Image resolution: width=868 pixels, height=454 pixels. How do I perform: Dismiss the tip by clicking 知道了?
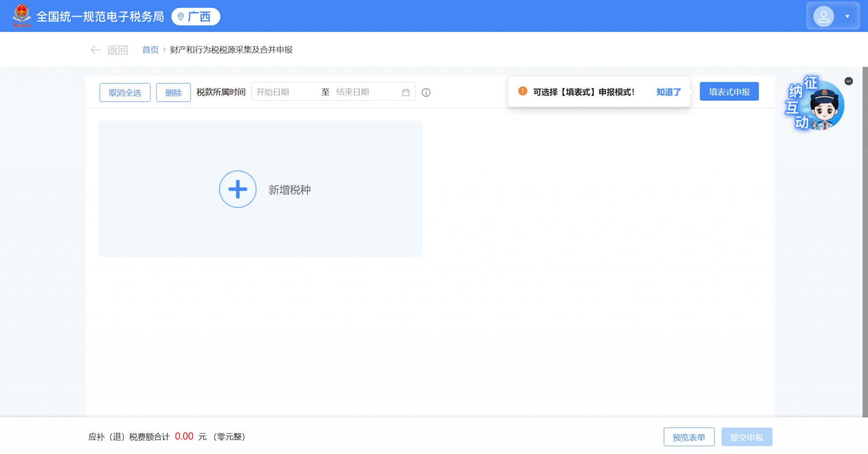668,92
